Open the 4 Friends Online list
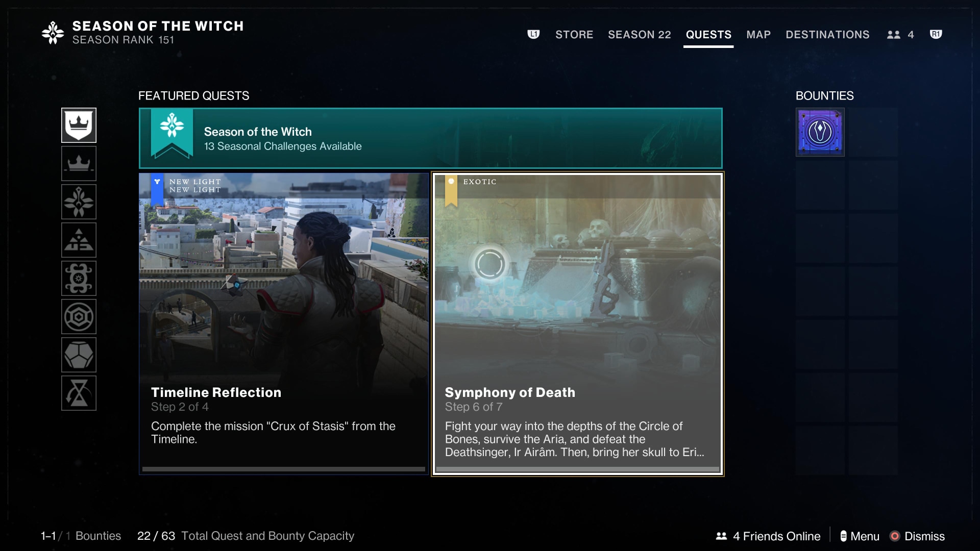This screenshot has height=551, width=980. [768, 536]
